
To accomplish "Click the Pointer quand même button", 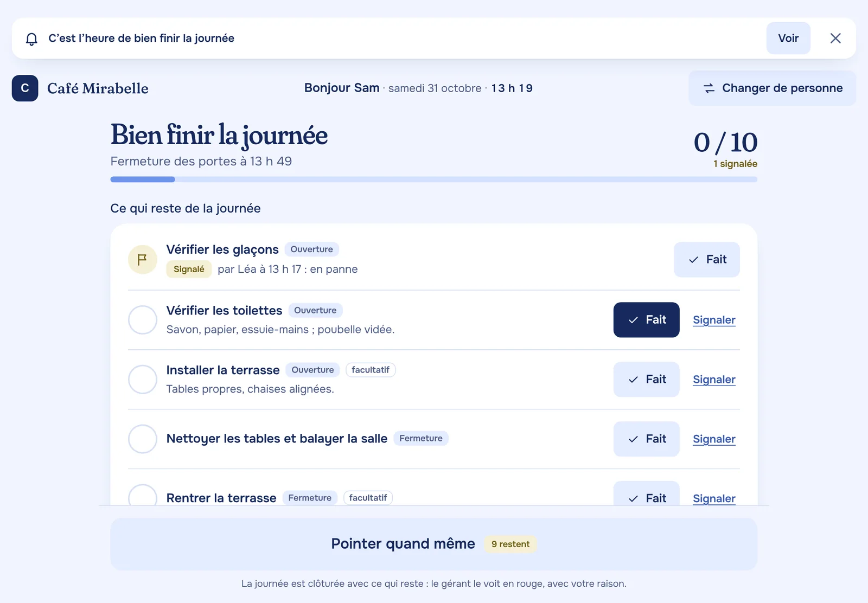I will [x=434, y=544].
